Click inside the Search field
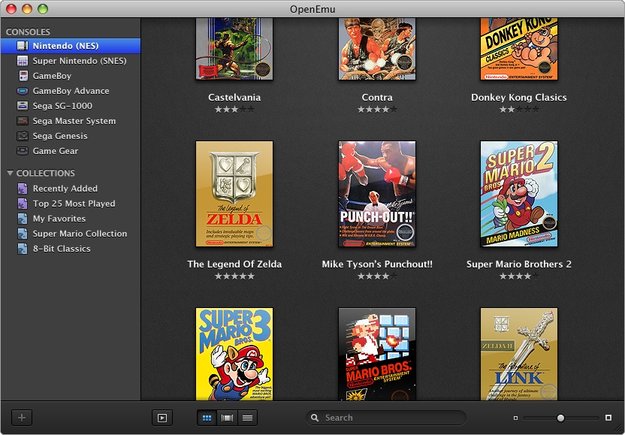 coord(386,417)
